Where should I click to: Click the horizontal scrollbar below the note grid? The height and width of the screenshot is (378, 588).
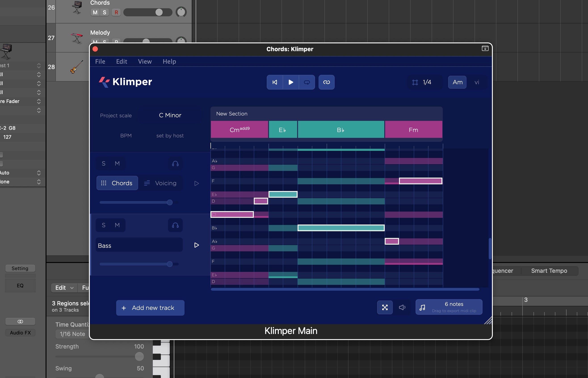344,289
